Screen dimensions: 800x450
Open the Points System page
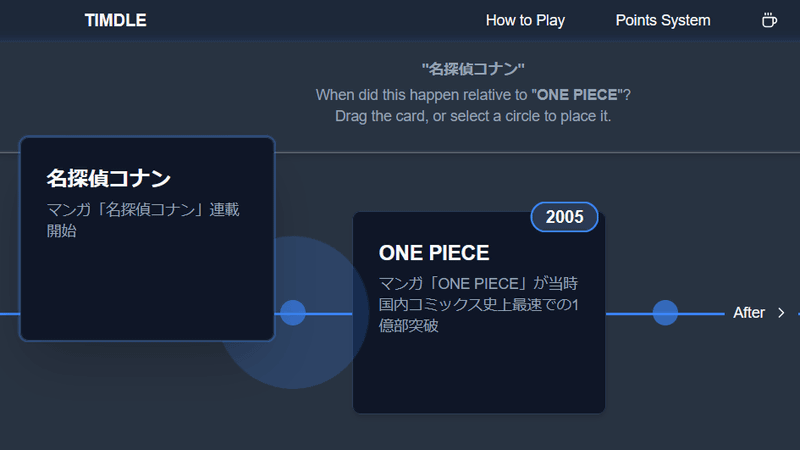click(663, 20)
